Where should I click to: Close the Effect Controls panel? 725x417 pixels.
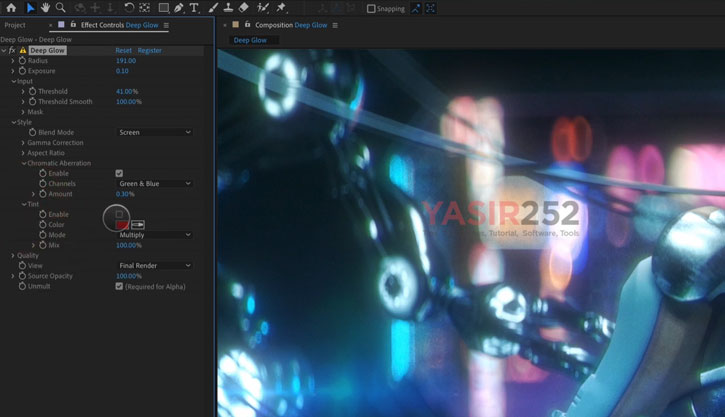click(50, 25)
